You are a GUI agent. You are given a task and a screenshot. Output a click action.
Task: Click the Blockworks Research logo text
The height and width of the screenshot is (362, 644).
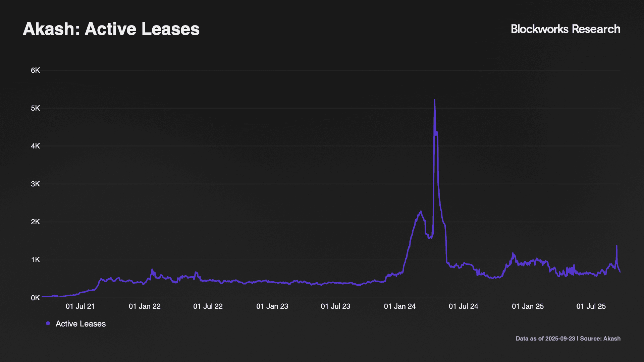tap(566, 29)
